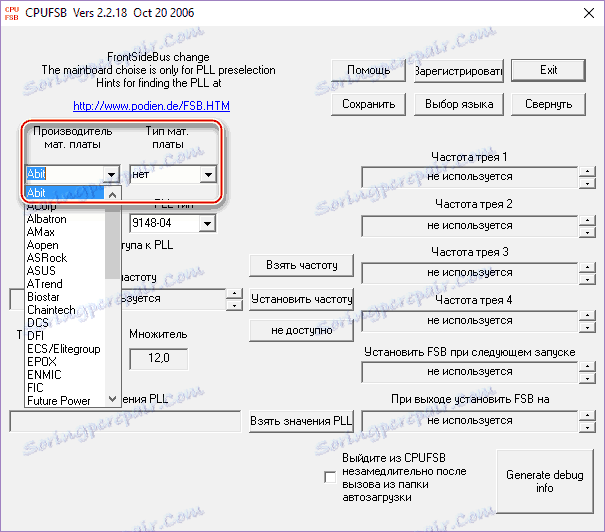Viewport: 605px width, 532px height.
Task: Click the Сохранить button
Action: (368, 104)
